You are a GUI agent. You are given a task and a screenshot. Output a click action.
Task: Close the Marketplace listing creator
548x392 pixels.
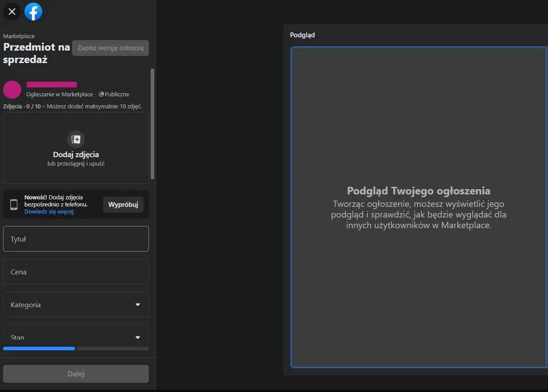coord(12,12)
